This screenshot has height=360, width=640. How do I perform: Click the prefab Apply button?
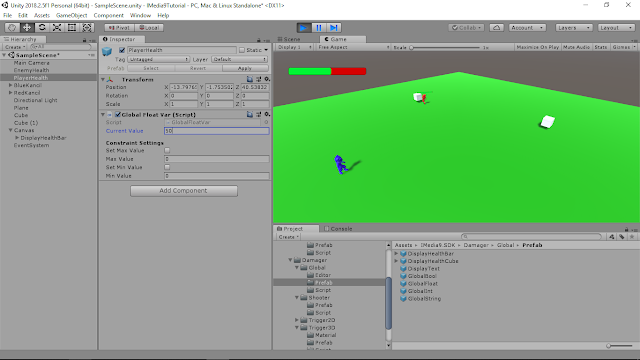point(245,68)
